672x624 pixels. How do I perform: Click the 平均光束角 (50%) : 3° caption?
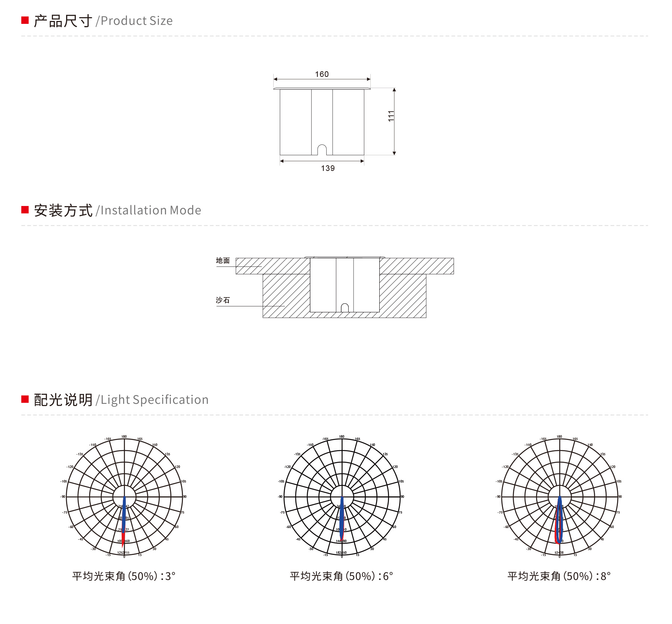[124, 576]
